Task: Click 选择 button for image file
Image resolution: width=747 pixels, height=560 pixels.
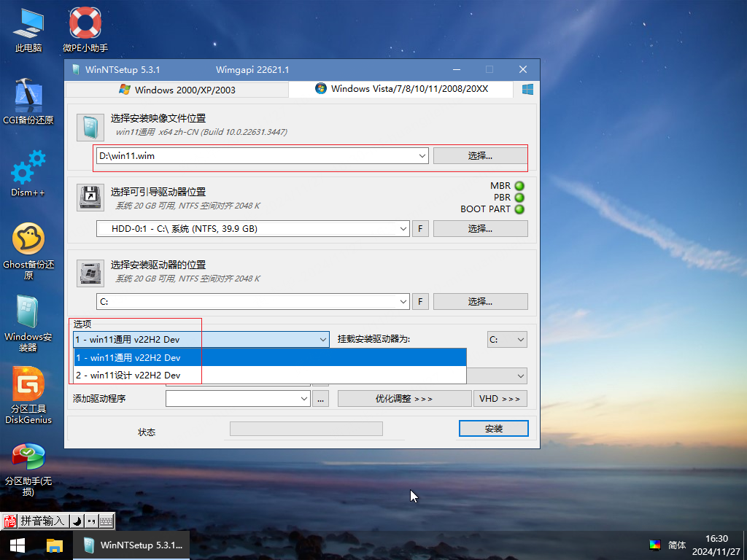Action: pyautogui.click(x=480, y=156)
